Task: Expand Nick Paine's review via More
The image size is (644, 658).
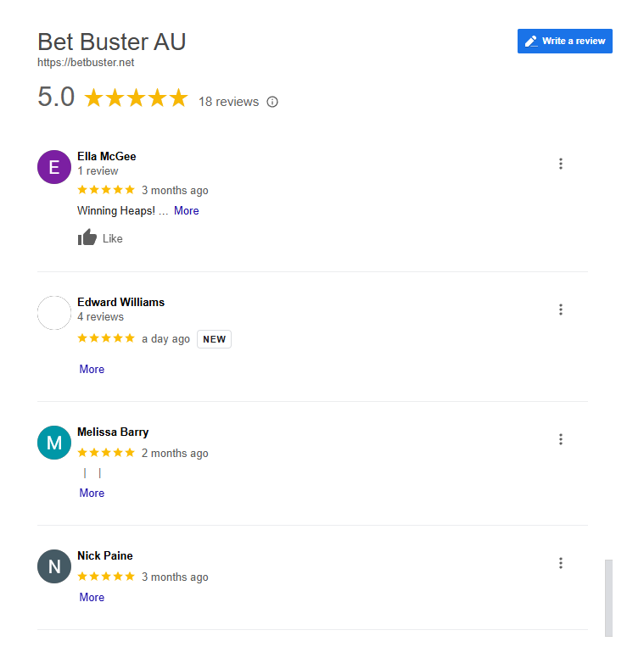Action: (x=92, y=597)
